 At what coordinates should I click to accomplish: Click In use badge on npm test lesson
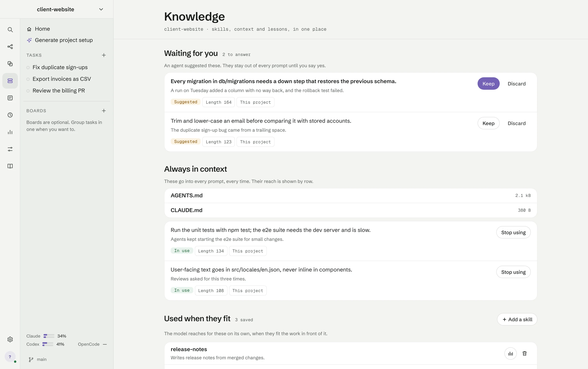[182, 251]
